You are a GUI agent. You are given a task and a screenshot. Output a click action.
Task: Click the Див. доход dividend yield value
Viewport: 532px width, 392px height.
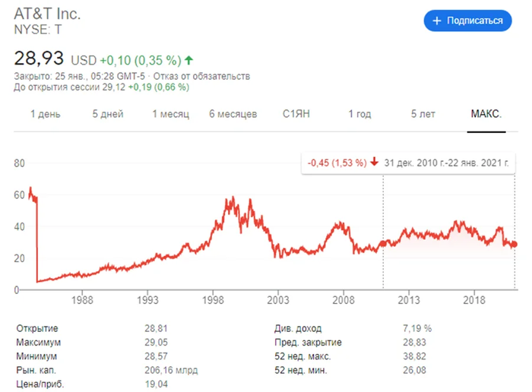(417, 329)
